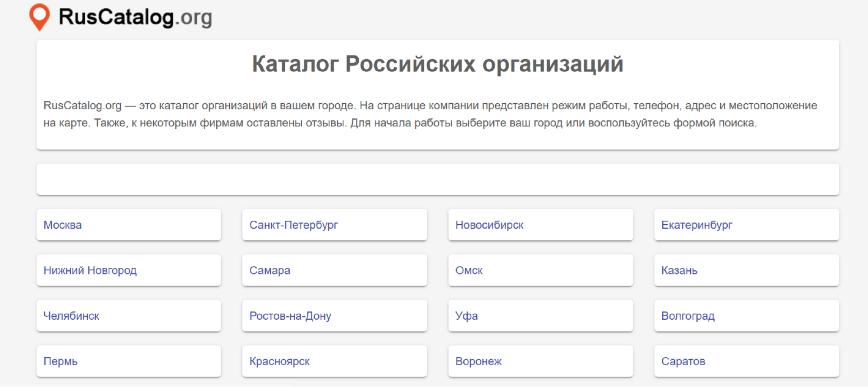Choose the Красноярск link
Screen dimensions: 868x387
279,361
